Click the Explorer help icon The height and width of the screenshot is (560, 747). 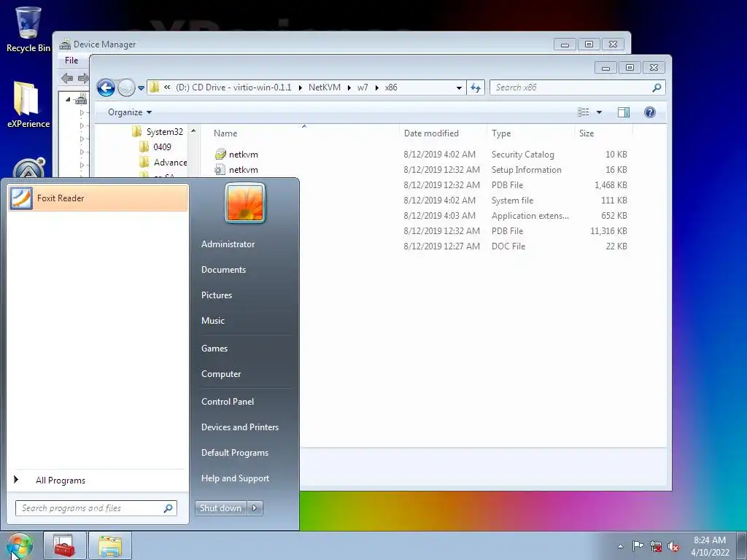pyautogui.click(x=650, y=112)
